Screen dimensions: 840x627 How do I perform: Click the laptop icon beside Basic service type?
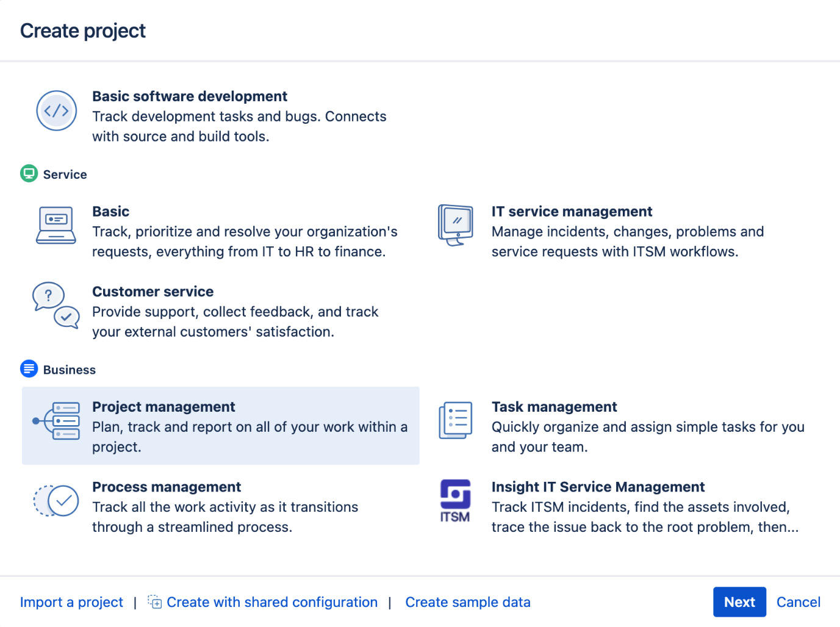pos(56,224)
